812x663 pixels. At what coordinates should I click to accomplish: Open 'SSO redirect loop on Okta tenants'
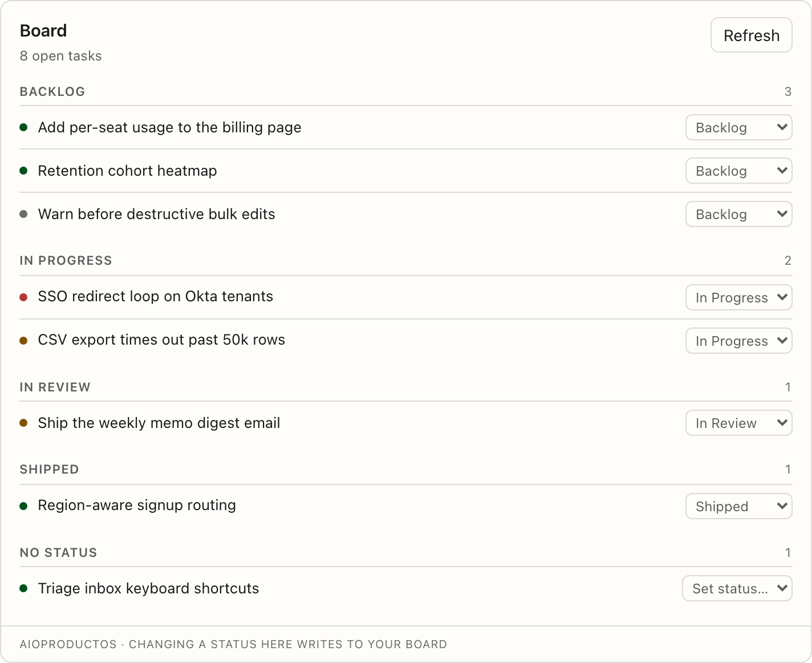point(155,296)
